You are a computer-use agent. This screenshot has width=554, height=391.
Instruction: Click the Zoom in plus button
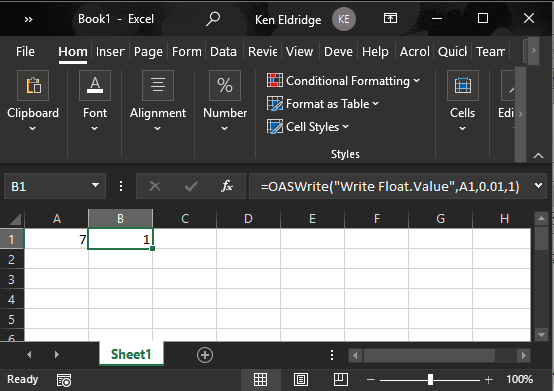tap(489, 380)
